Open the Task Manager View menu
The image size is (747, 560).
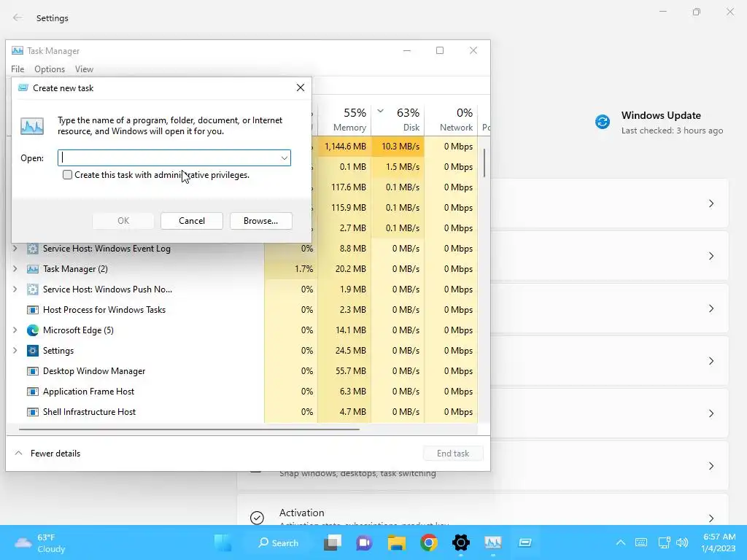(84, 69)
